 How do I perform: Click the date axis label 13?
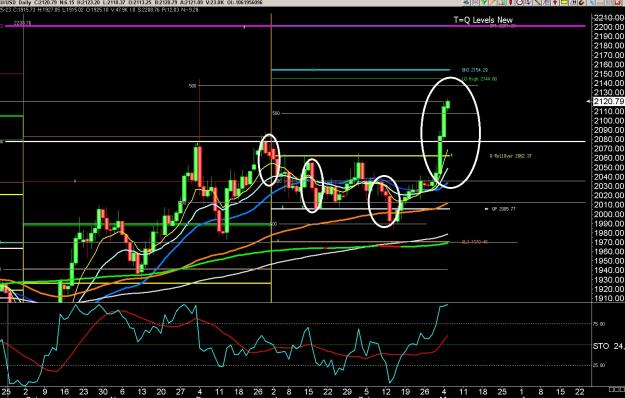(x=142, y=392)
